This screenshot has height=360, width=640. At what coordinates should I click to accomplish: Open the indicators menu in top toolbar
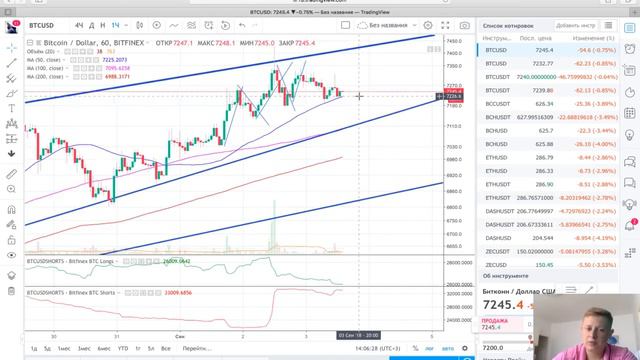click(x=174, y=25)
